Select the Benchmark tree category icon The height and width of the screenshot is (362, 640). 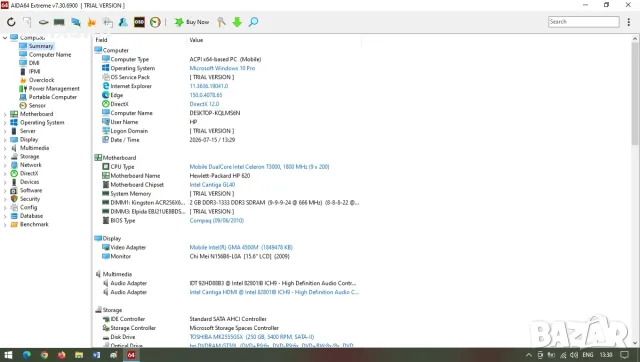click(14, 224)
